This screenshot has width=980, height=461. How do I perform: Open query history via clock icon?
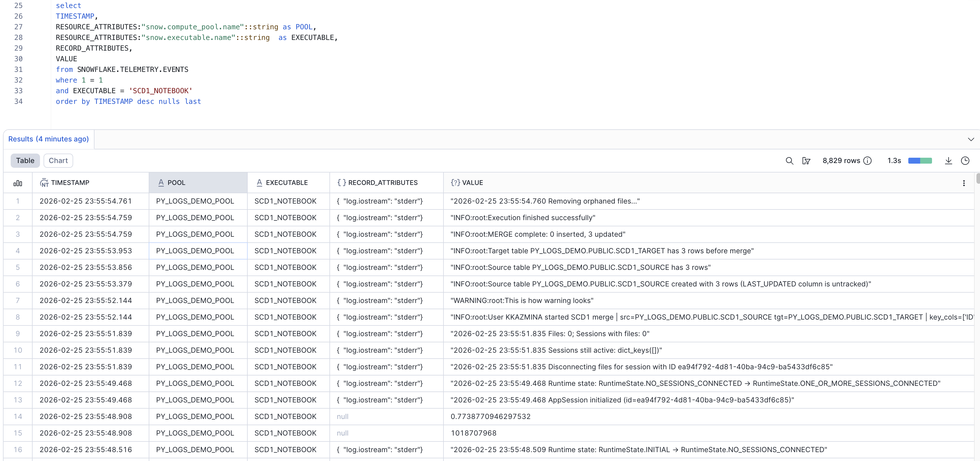(965, 160)
